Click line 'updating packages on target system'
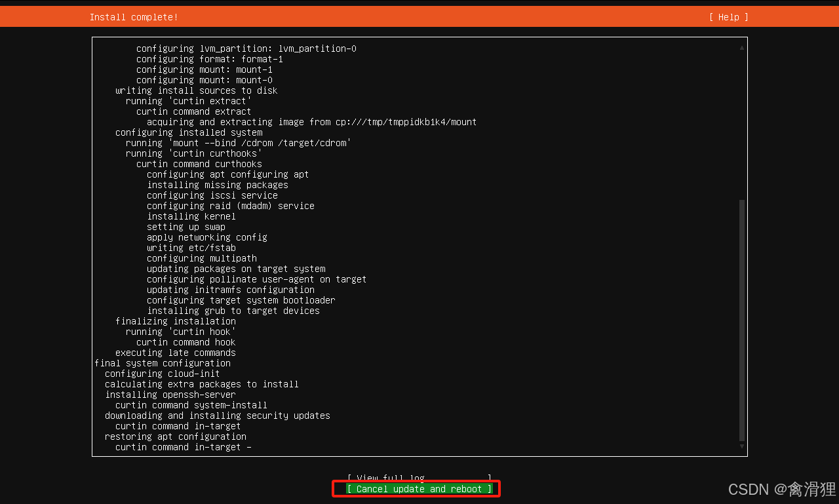 click(236, 269)
